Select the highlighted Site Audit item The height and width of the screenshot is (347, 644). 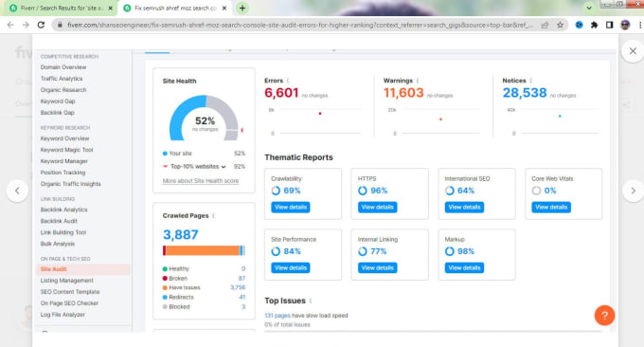pos(83,269)
